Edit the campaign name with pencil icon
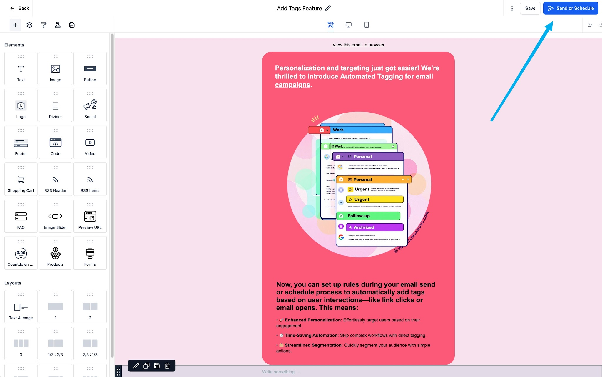Image resolution: width=602 pixels, height=377 pixels. (328, 8)
